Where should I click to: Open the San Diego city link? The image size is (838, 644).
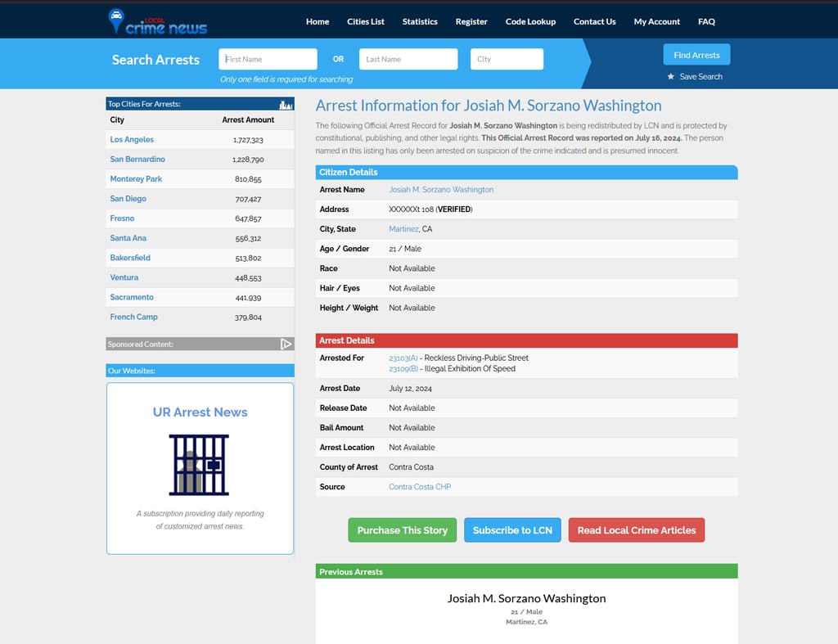[x=128, y=199]
